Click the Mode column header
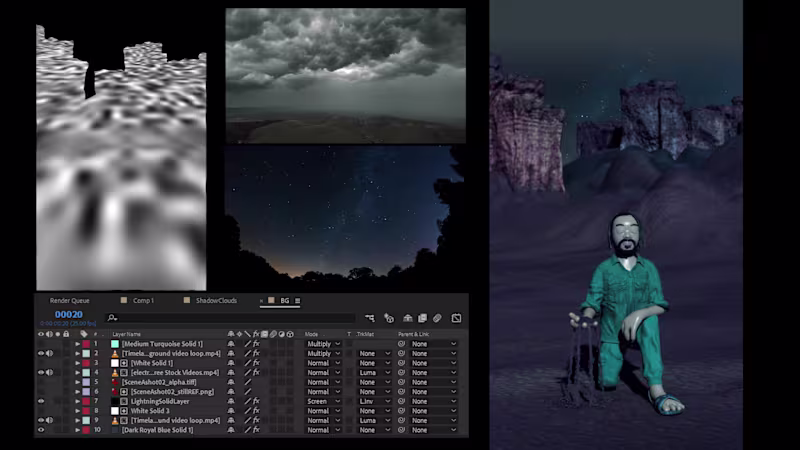This screenshot has width=800, height=450. point(311,334)
